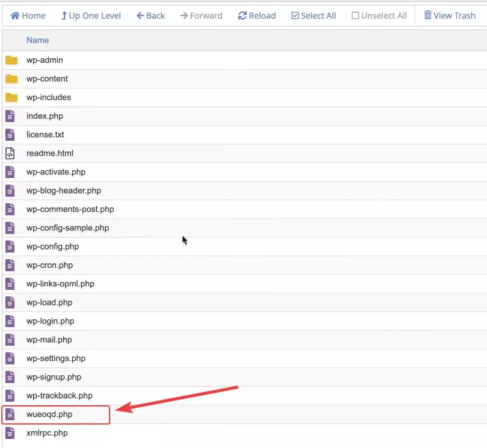This screenshot has width=487, height=448.
Task: Click the wp-cron.php file icon
Action: 10,265
